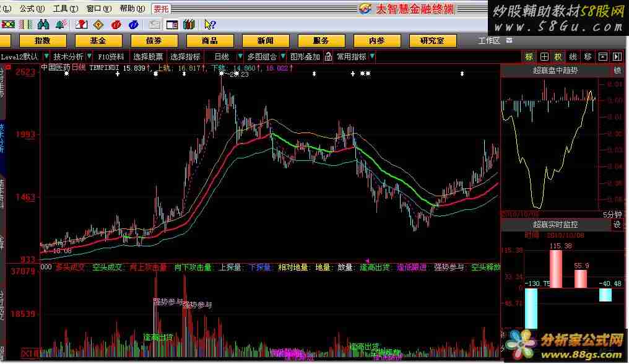Viewport: 629px width, 364px height.
Task: Click the window layout toolbar icon
Action: point(171,25)
